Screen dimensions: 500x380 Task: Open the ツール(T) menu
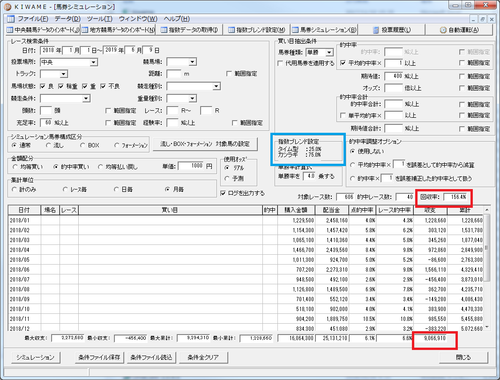[99, 19]
